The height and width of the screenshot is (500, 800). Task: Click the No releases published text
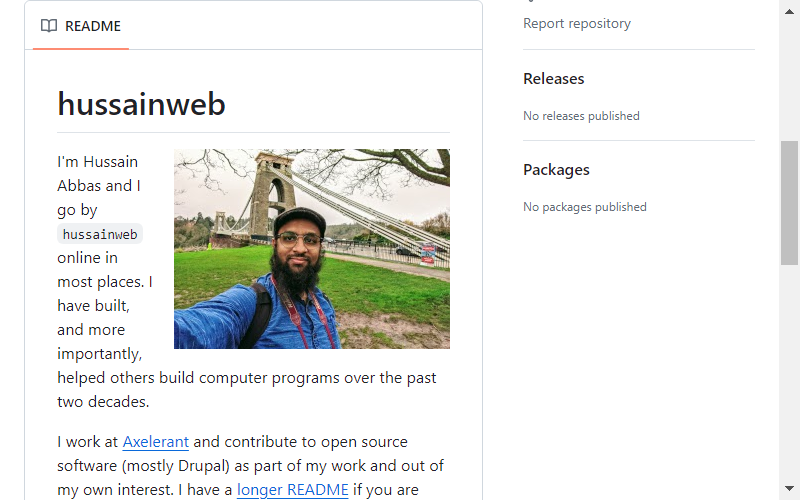tap(581, 116)
